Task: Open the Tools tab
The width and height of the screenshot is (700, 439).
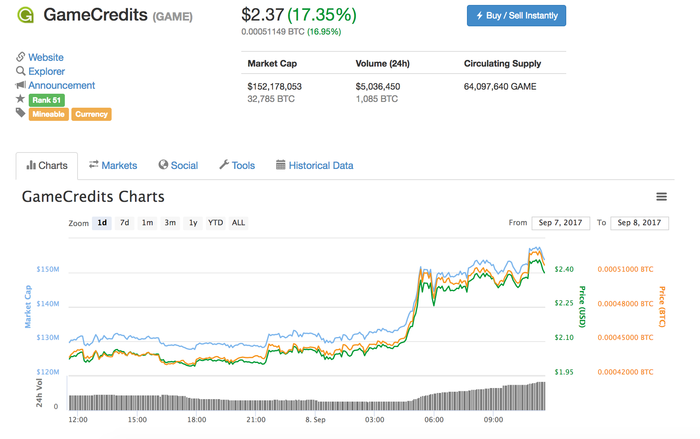Action: [237, 166]
